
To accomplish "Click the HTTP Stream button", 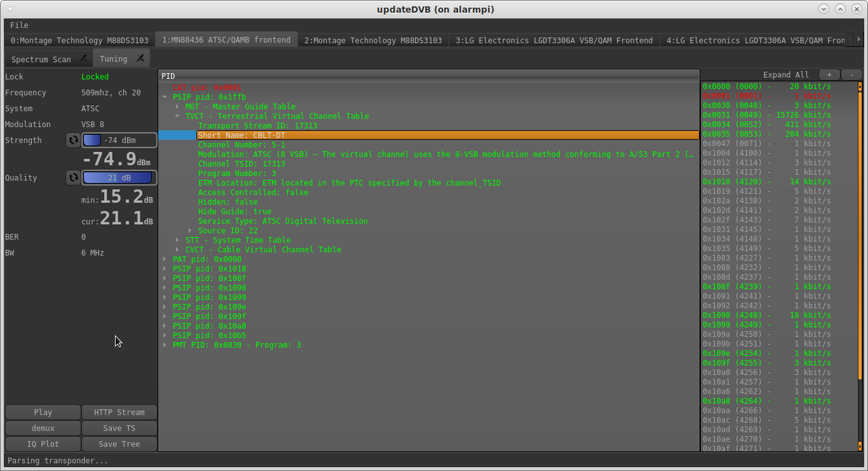I will (119, 413).
